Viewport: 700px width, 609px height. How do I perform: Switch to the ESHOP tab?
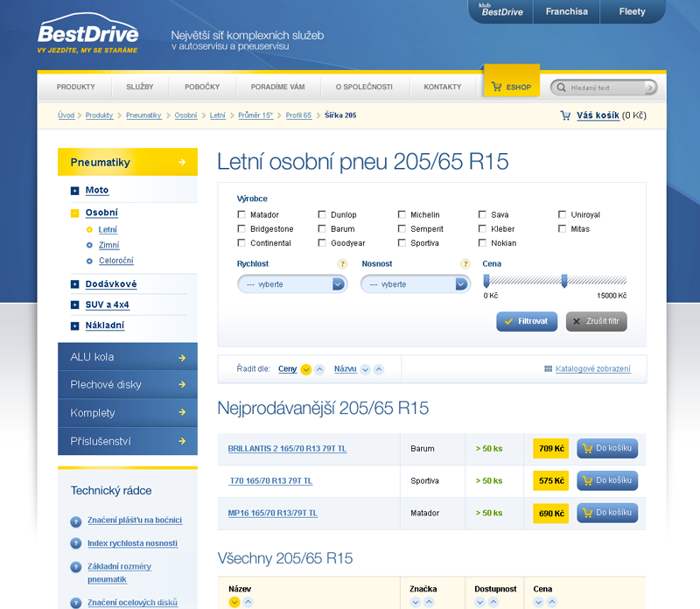coord(512,81)
